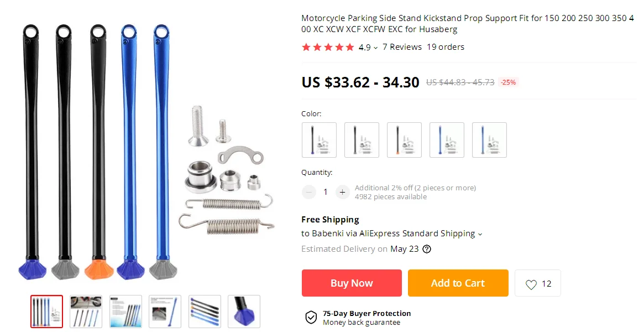644x332 pixels.
Task: Decrease quantity with the minus button
Action: [309, 192]
